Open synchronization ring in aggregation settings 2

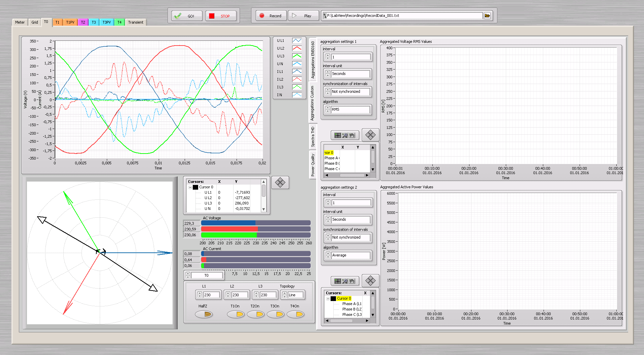[x=351, y=237]
